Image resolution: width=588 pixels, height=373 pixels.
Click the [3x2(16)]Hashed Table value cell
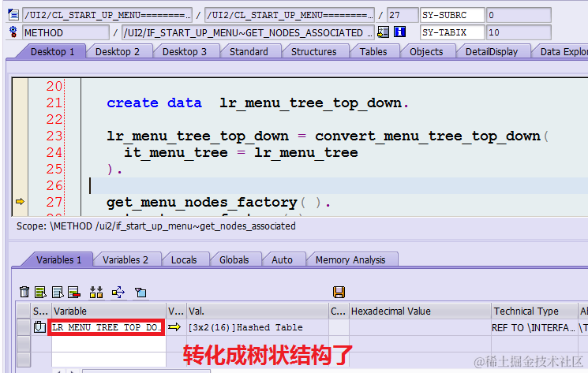[257, 327]
